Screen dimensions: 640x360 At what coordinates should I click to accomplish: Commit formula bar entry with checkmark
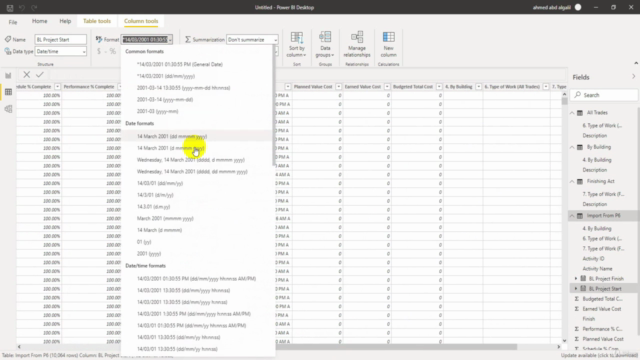click(x=40, y=74)
